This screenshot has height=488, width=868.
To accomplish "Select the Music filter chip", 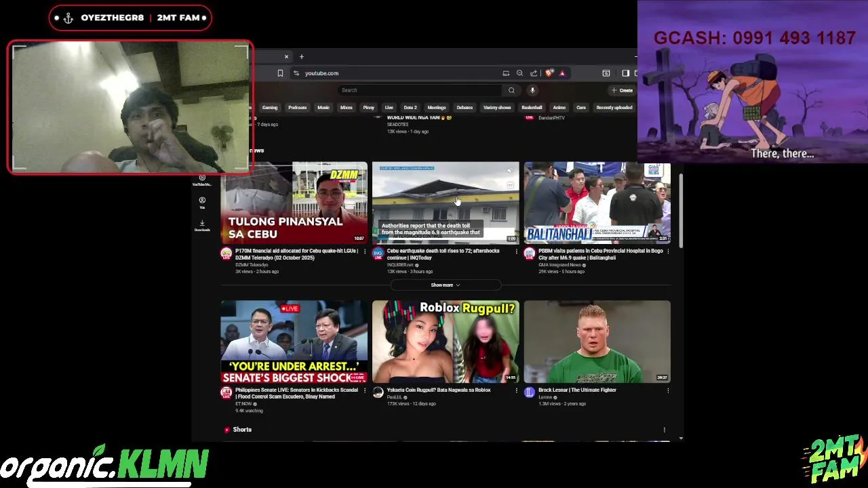I will [x=323, y=108].
